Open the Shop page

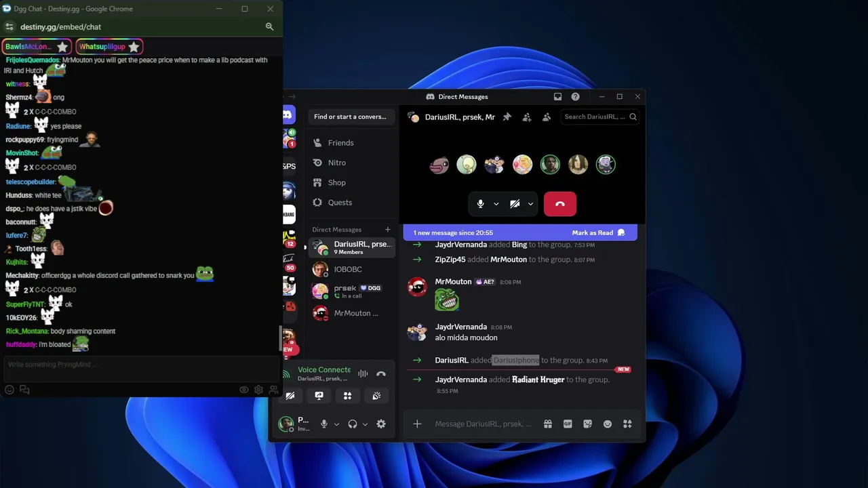350,182
